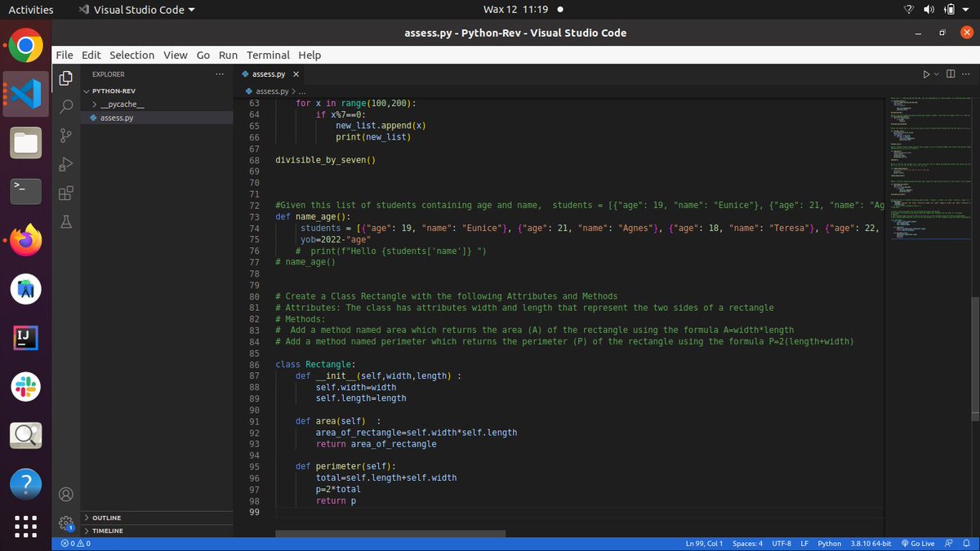Open the feedback icon in status bar
The width and height of the screenshot is (980, 551).
tap(948, 544)
